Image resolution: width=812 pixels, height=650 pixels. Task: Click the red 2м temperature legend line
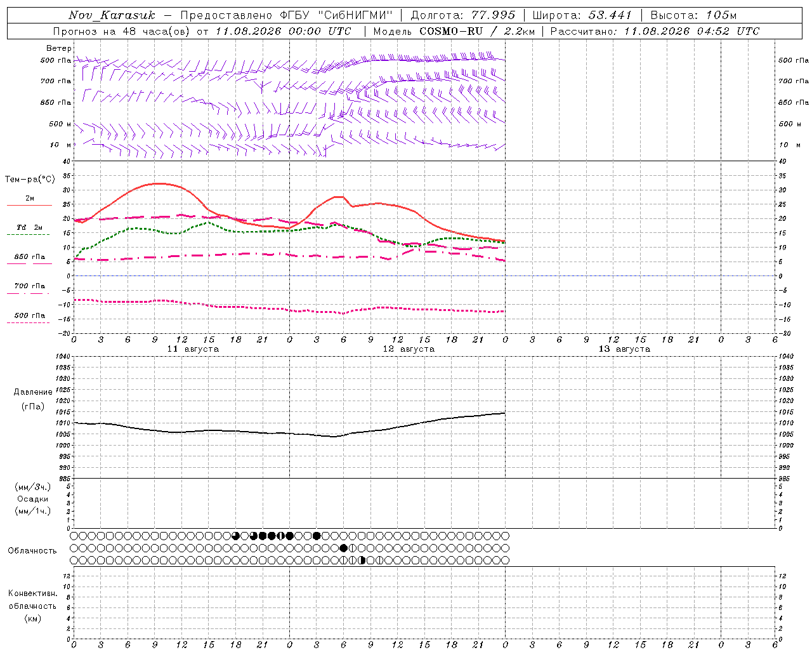[29, 205]
